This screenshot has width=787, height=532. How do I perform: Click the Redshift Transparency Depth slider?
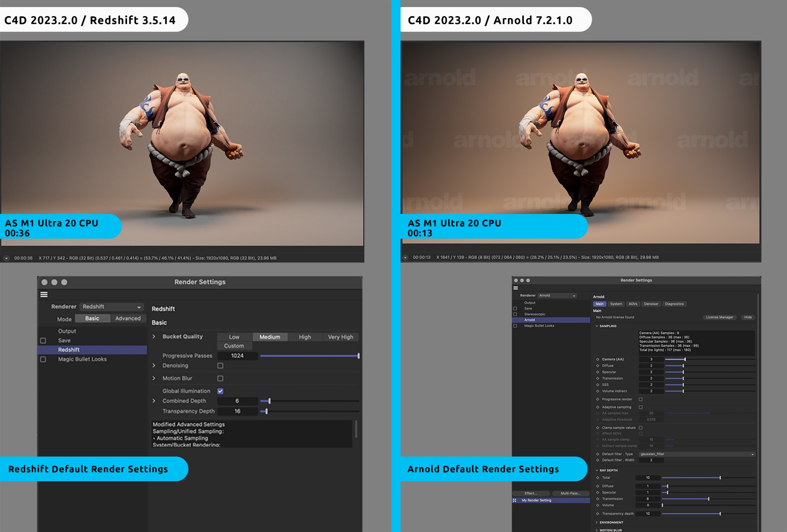pos(309,411)
